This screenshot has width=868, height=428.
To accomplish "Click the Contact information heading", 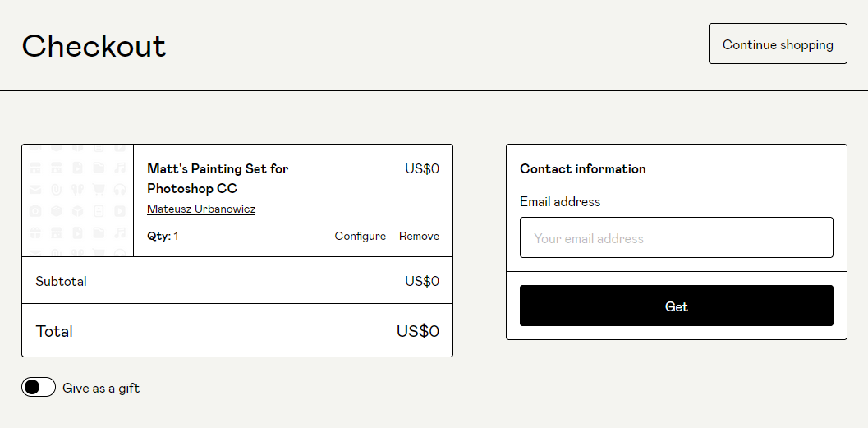I will click(582, 169).
